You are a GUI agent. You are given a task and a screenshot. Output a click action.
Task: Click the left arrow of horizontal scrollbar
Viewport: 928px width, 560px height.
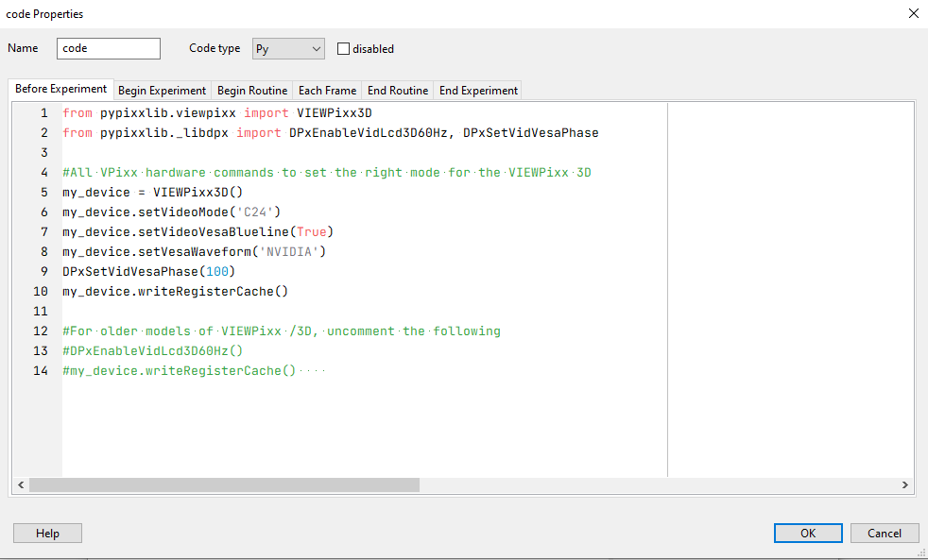pyautogui.click(x=20, y=484)
